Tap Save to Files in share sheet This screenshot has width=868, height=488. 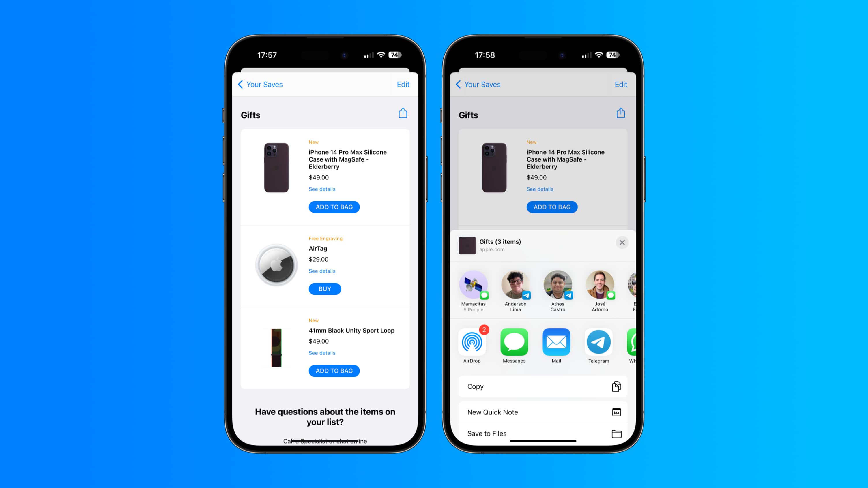pyautogui.click(x=543, y=433)
